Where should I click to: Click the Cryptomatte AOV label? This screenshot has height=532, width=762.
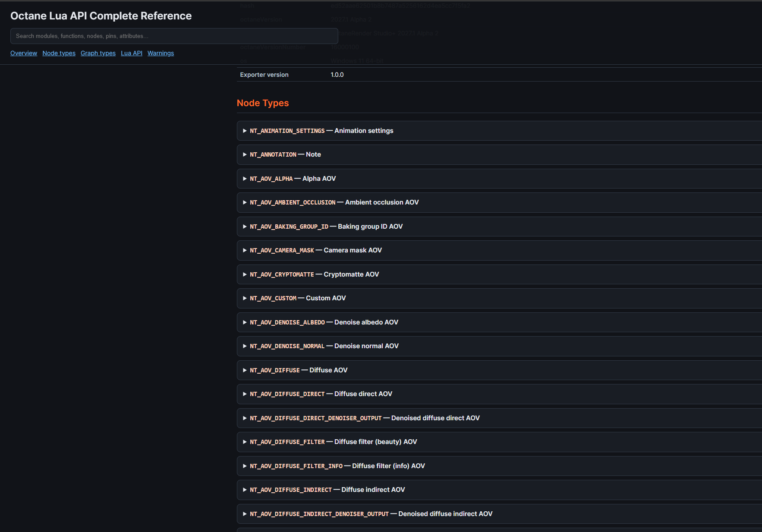click(x=351, y=274)
